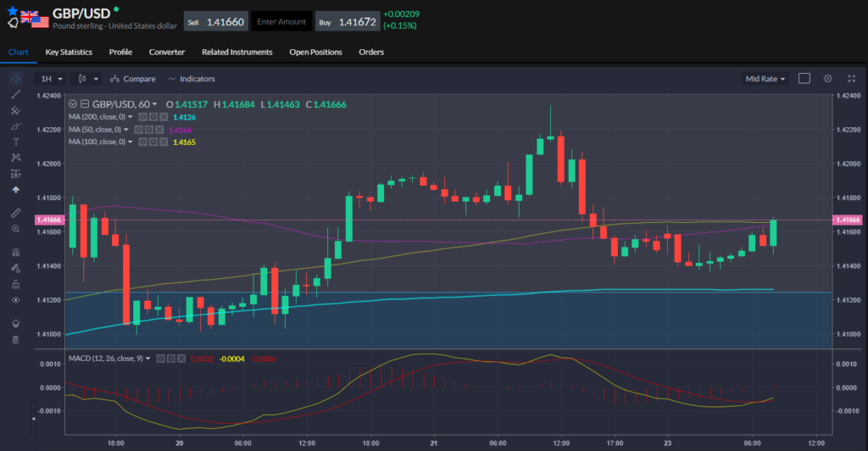Select the trend line drawing tool

pos(15,94)
